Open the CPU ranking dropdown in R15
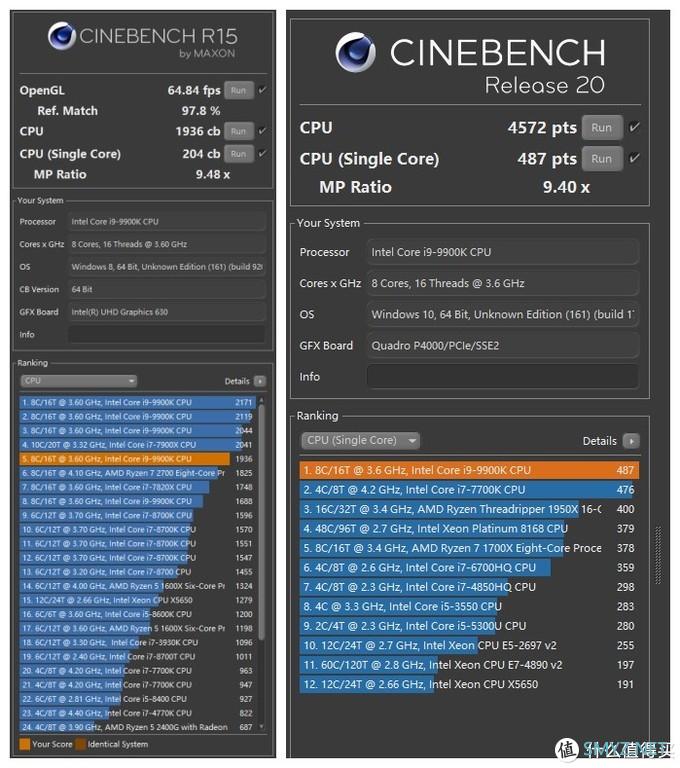The image size is (680, 768). coord(79,381)
